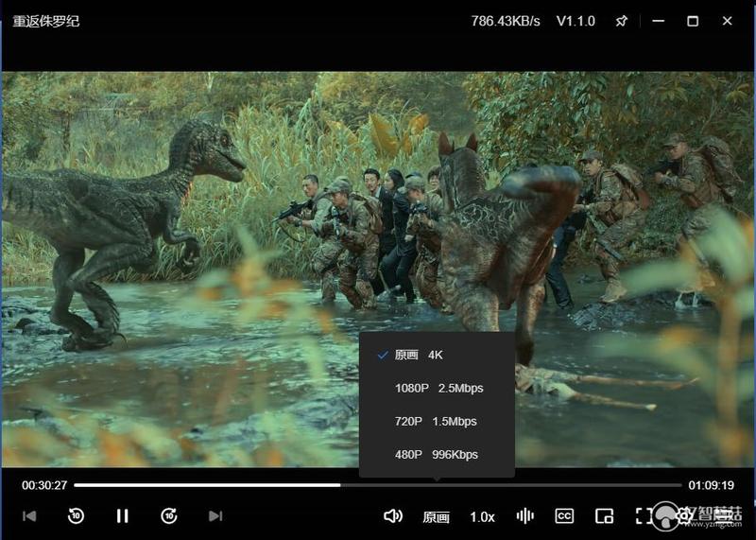756x540 pixels.
Task: Jump to the previous video track
Action: click(29, 516)
